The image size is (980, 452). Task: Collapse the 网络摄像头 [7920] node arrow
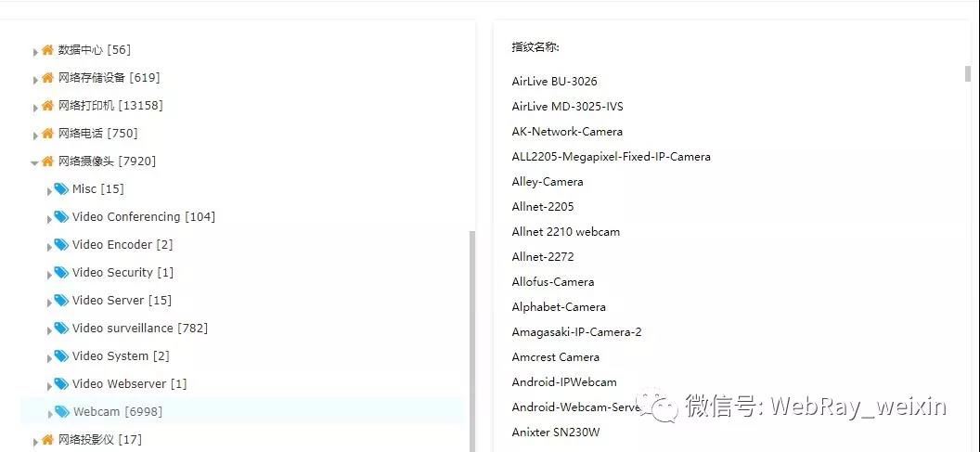click(35, 163)
